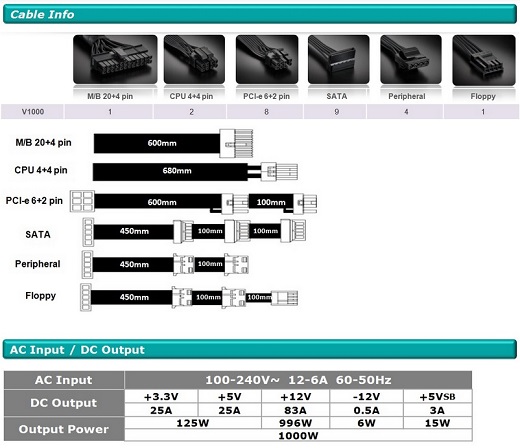Click the PCI-e quantity cell showing 8
Viewport: 520px width, 448px height.
coord(266,112)
